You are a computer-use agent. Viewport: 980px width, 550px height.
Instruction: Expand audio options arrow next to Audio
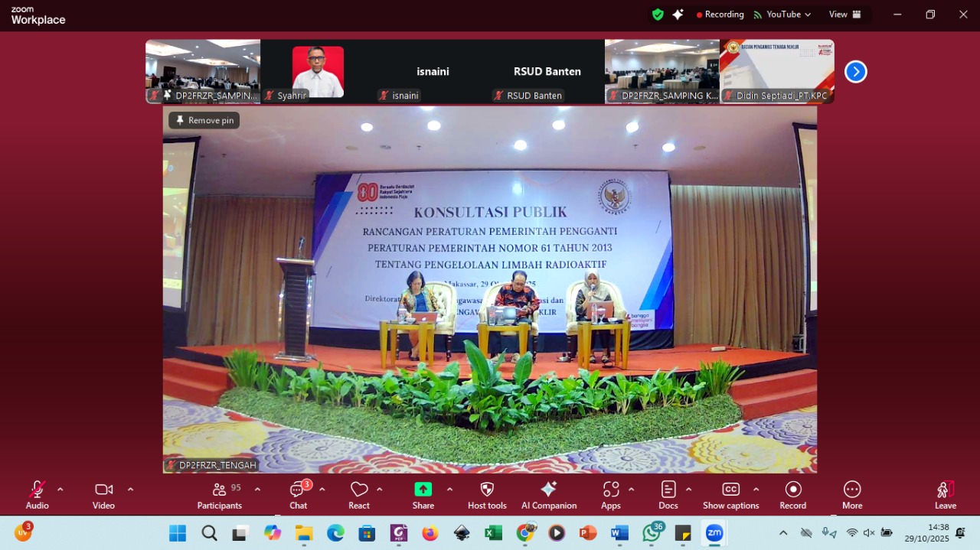60,490
